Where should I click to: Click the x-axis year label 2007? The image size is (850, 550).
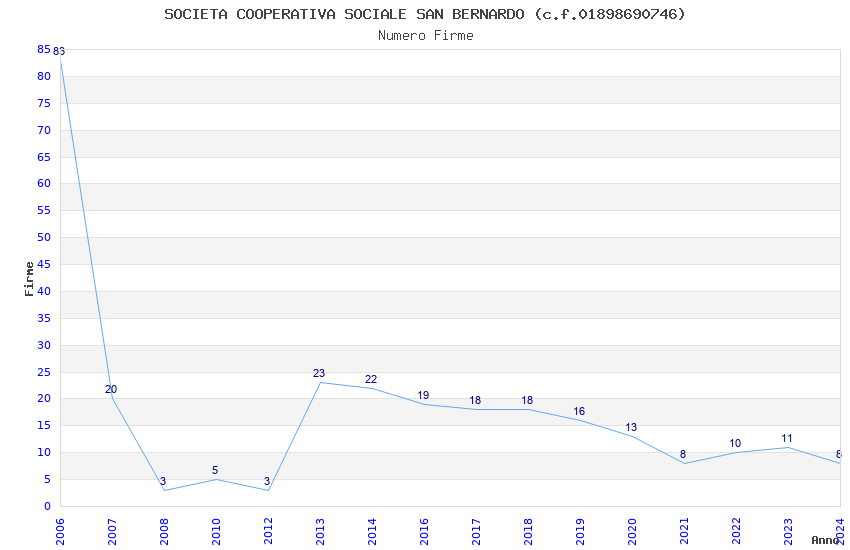pos(112,532)
